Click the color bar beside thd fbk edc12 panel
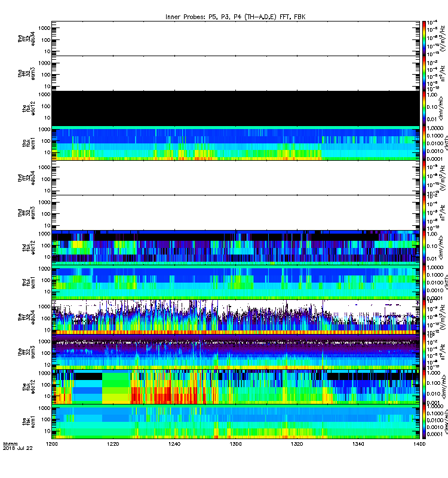Screen dimensions: 448x478 (x=424, y=247)
